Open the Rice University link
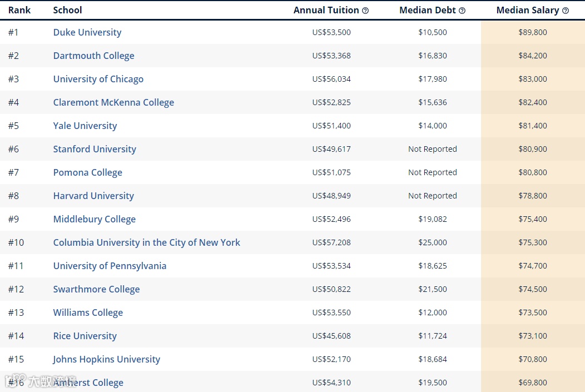This screenshot has width=585, height=392. tap(85, 336)
